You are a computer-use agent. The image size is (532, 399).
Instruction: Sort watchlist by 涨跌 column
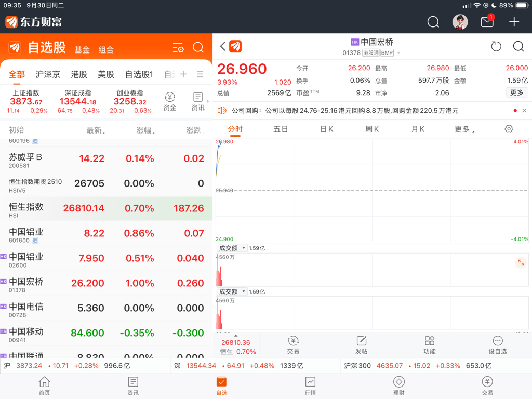194,130
